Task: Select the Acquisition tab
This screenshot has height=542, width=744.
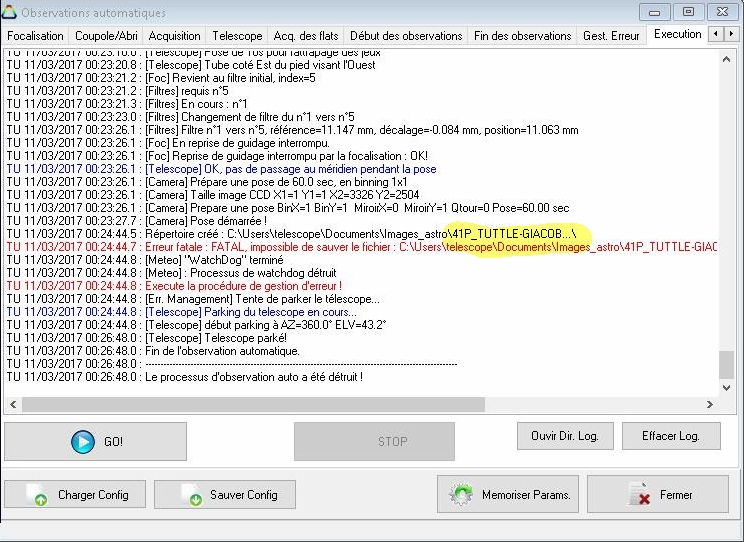Action: point(175,36)
